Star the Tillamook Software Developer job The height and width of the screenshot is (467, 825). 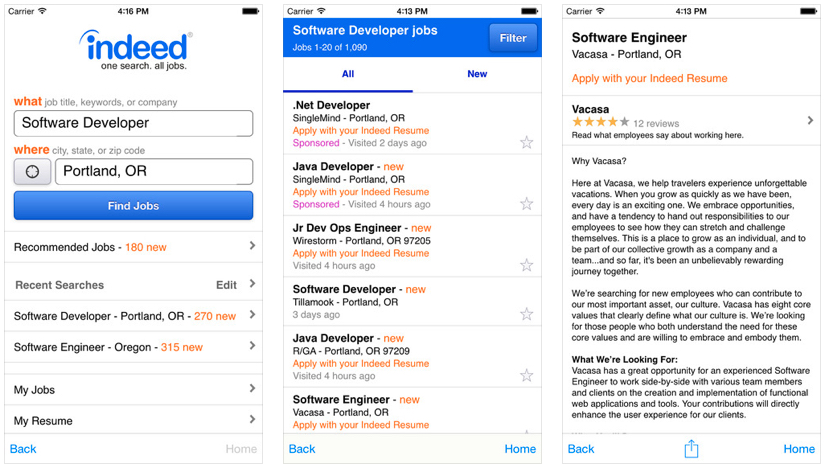pos(526,314)
